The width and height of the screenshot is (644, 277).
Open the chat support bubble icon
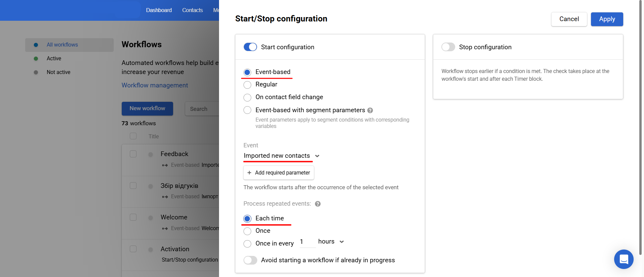pos(624,259)
